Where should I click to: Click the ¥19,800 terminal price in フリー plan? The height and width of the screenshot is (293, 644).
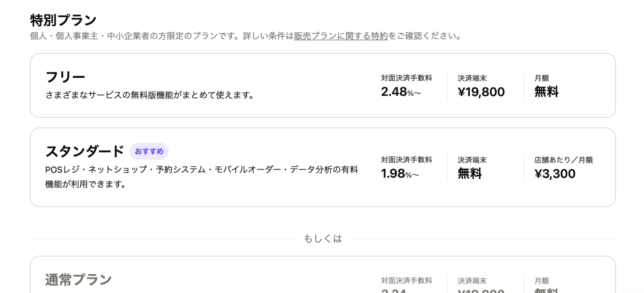click(481, 92)
